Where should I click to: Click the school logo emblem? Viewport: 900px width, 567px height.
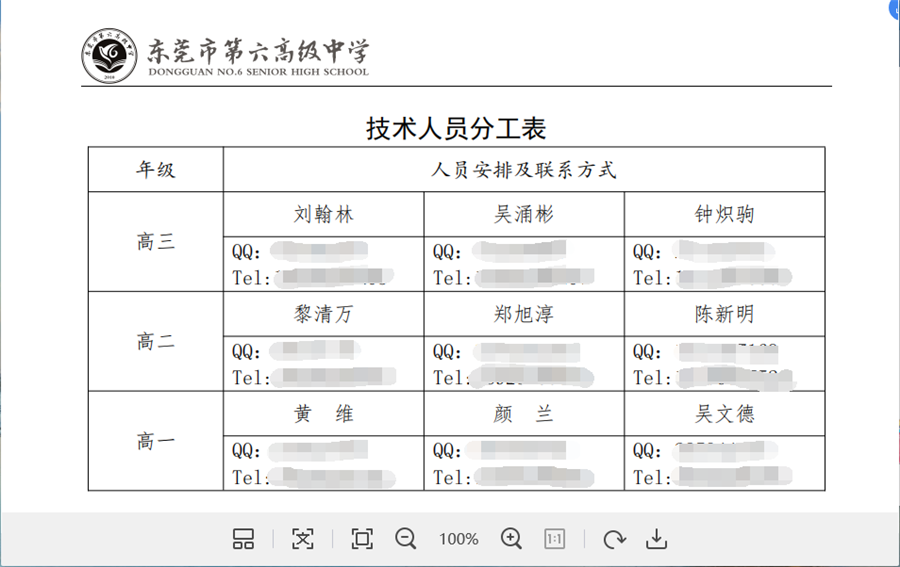[x=109, y=56]
